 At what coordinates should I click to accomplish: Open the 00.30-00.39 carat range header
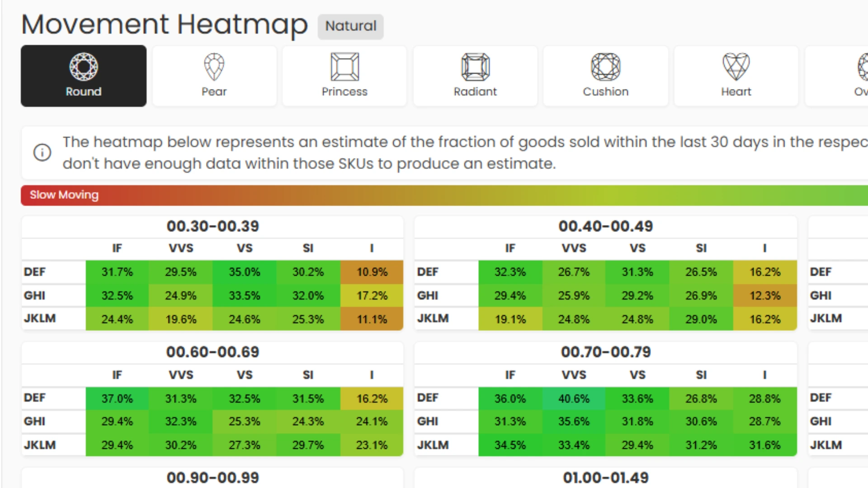point(212,226)
